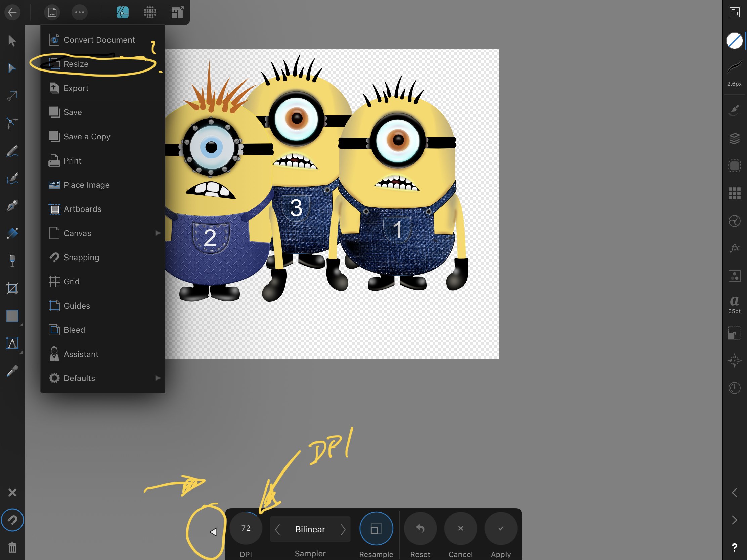747x560 pixels.
Task: Choose Save a Copy
Action: tap(103, 136)
